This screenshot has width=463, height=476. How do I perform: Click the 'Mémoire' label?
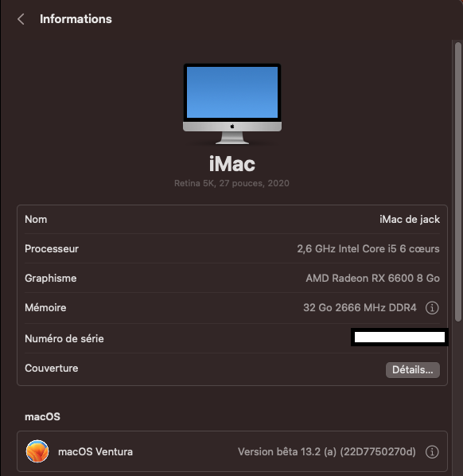(x=45, y=308)
